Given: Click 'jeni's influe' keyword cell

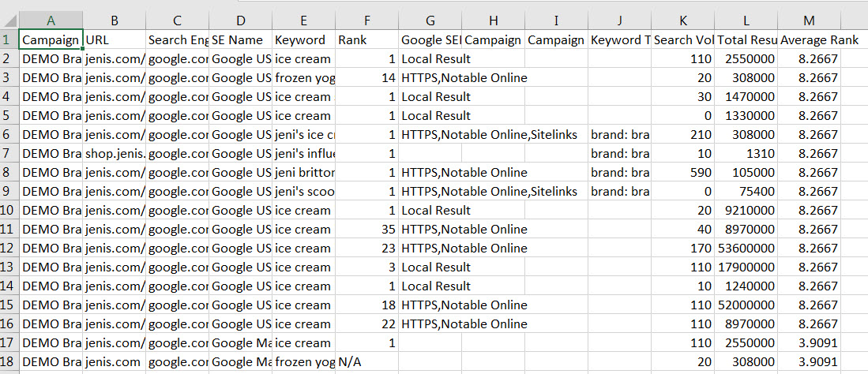Looking at the screenshot, I should (304, 153).
